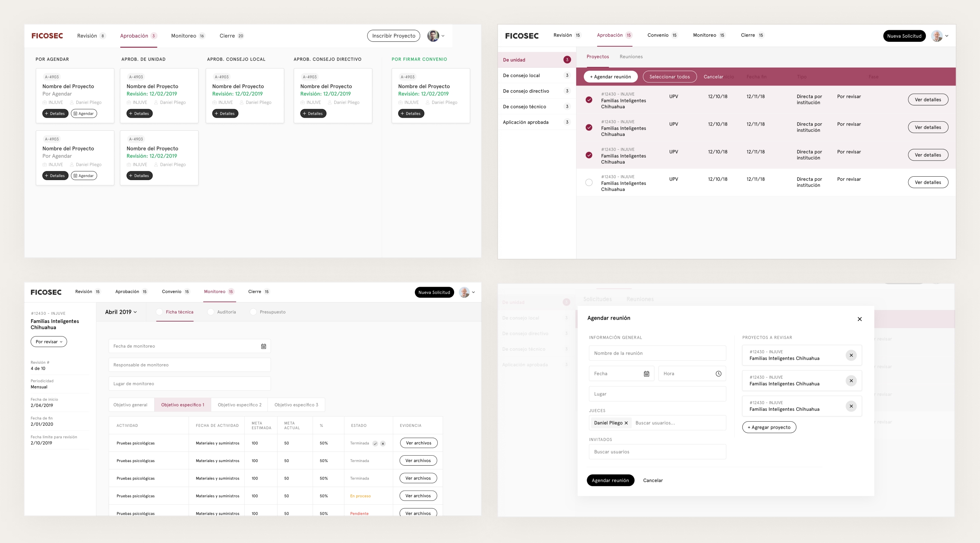The width and height of the screenshot is (980, 543).
Task: Approve first Terminada row with check icon
Action: tap(375, 443)
